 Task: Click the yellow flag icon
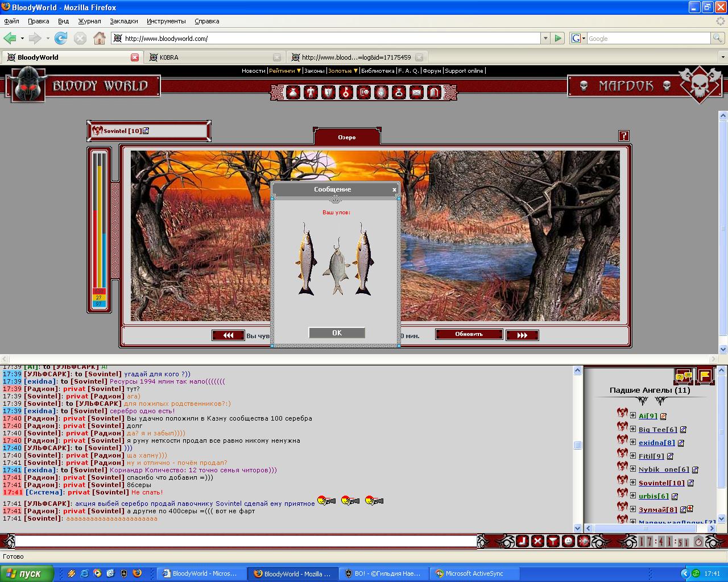pos(705,376)
